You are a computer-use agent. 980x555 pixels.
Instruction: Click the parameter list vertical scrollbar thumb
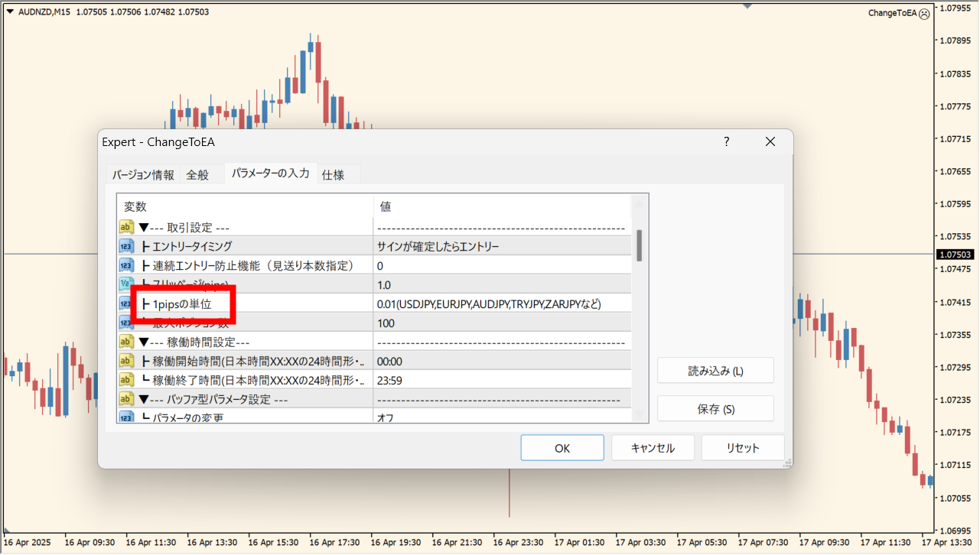[x=639, y=245]
